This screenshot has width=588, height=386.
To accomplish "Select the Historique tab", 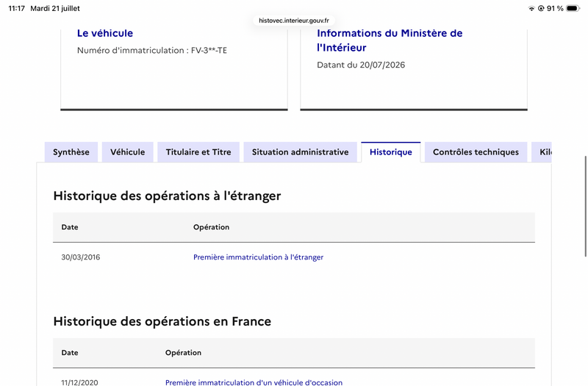I will (x=391, y=152).
